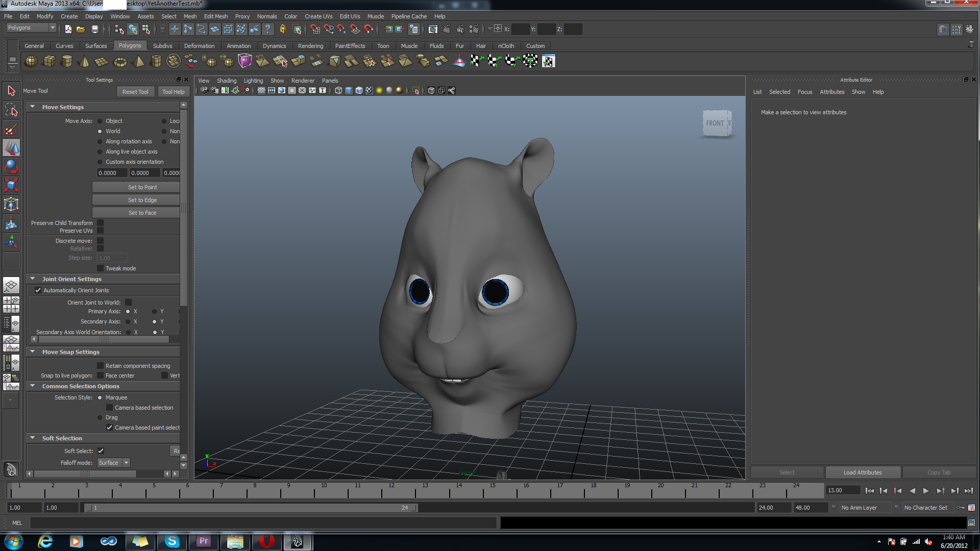Viewport: 980px width, 551px height.
Task: Click the Save scene icon
Action: 94,29
